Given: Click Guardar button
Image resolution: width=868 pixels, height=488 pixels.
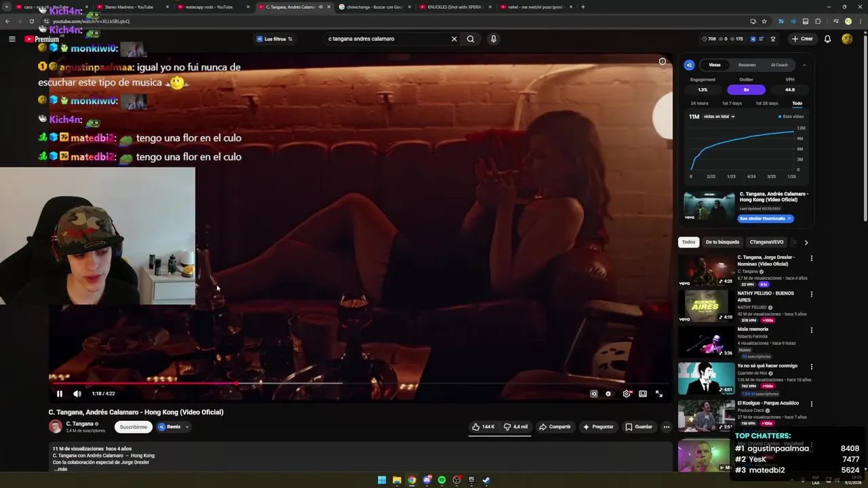Looking at the screenshot, I should point(639,427).
